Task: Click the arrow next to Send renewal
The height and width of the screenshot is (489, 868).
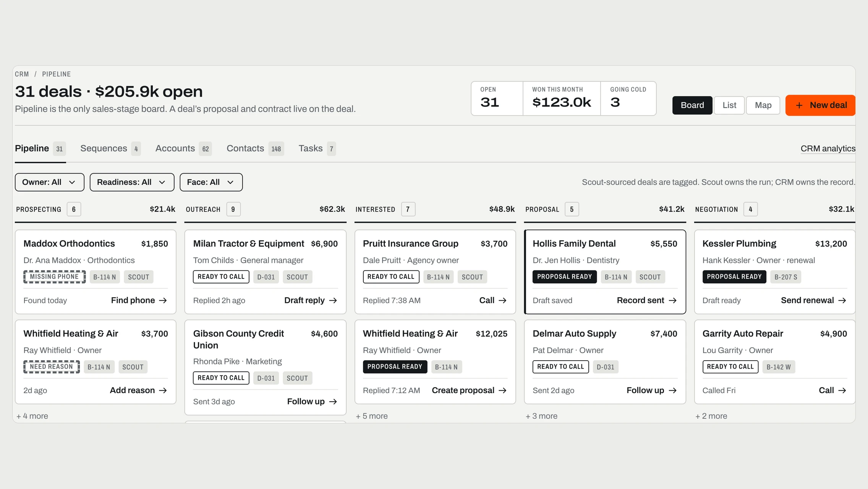Action: tap(842, 301)
